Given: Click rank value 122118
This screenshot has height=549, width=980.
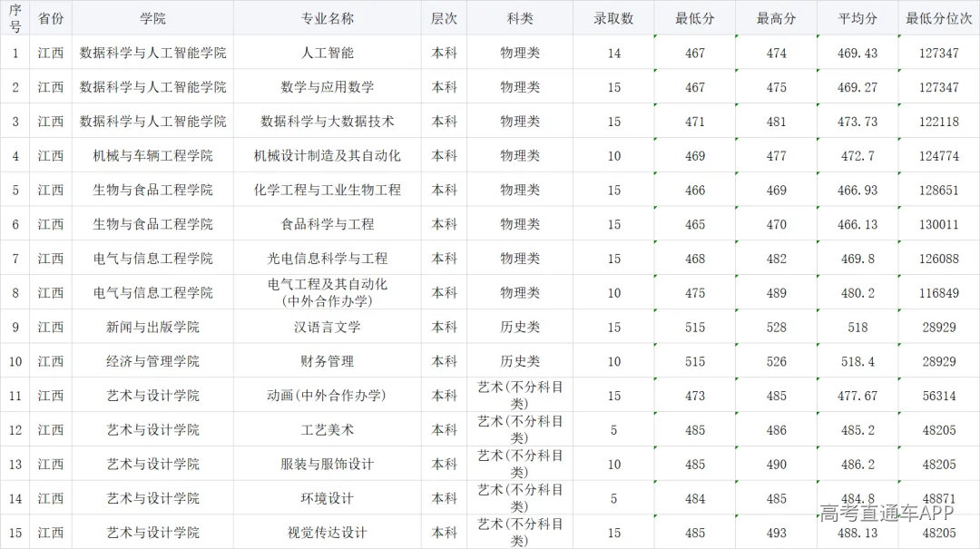Looking at the screenshot, I should coord(939,122).
